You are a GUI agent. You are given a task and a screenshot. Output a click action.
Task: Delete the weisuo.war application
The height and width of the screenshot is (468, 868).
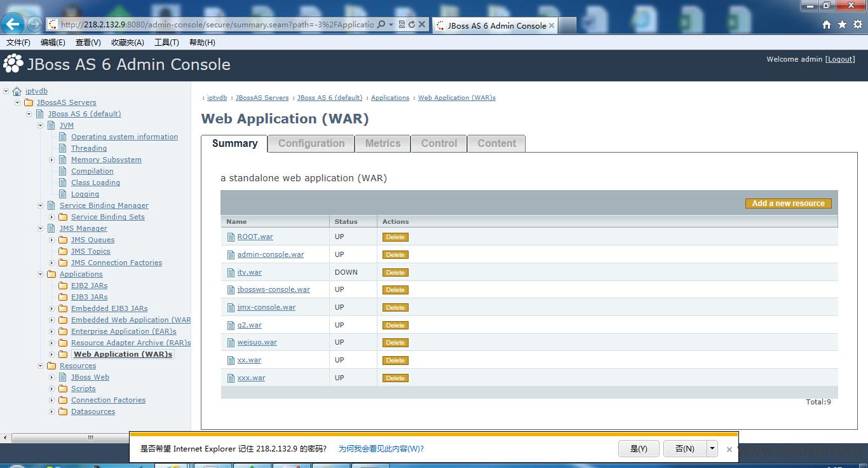click(395, 343)
